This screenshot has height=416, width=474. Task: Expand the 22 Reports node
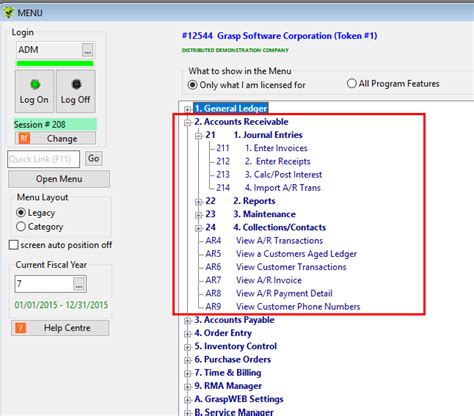pos(199,202)
